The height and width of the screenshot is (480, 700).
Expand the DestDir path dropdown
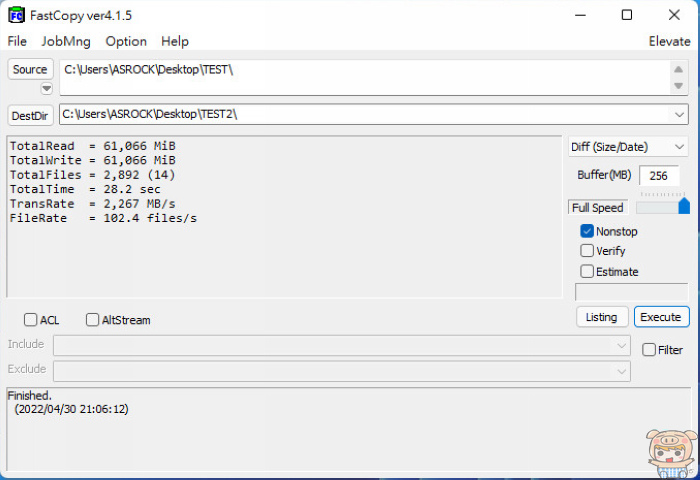point(679,115)
